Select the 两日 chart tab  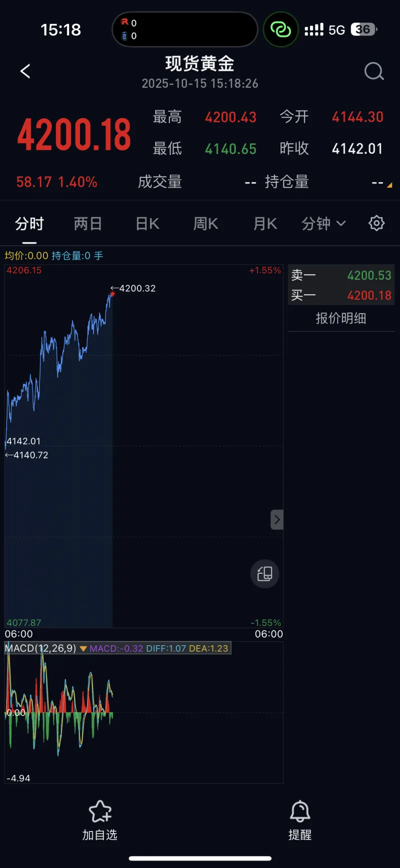point(88,224)
